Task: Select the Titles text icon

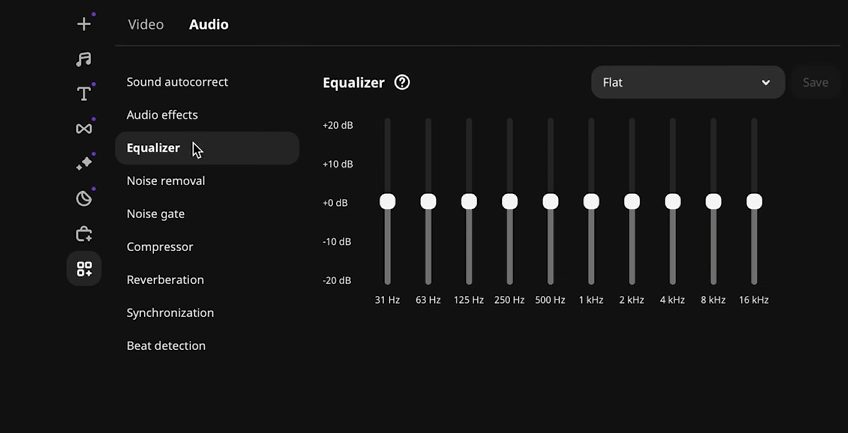Action: click(84, 94)
